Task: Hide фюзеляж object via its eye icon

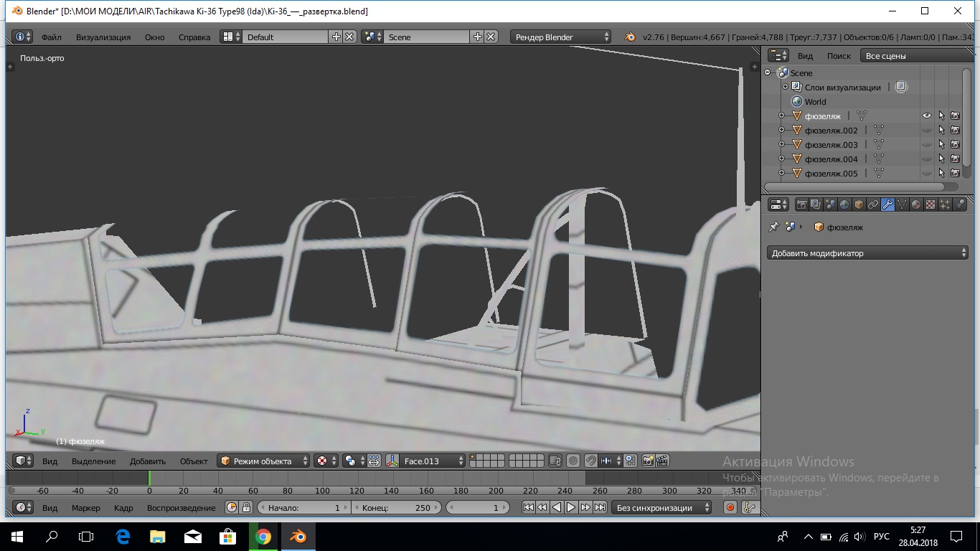Action: pos(926,116)
